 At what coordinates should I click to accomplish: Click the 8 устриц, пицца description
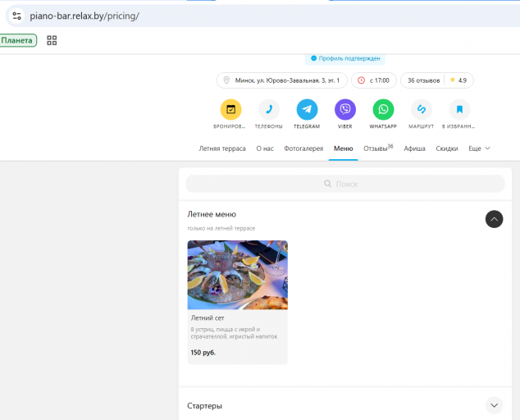pos(234,333)
